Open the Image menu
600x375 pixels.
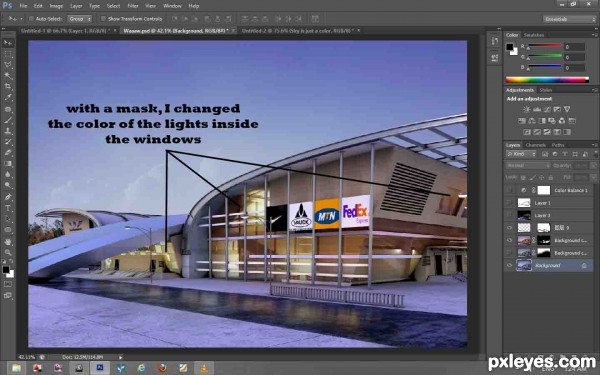tap(56, 6)
